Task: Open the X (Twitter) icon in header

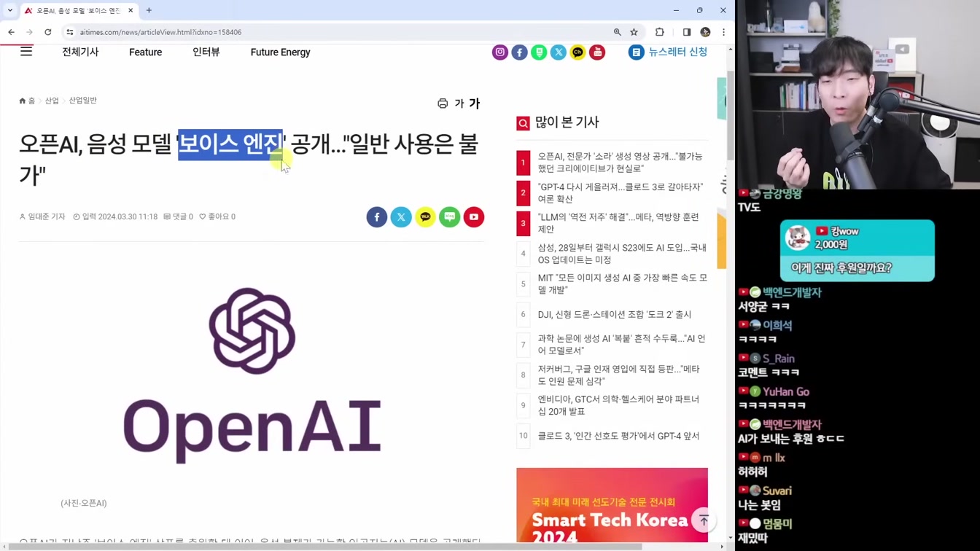Action: (559, 52)
